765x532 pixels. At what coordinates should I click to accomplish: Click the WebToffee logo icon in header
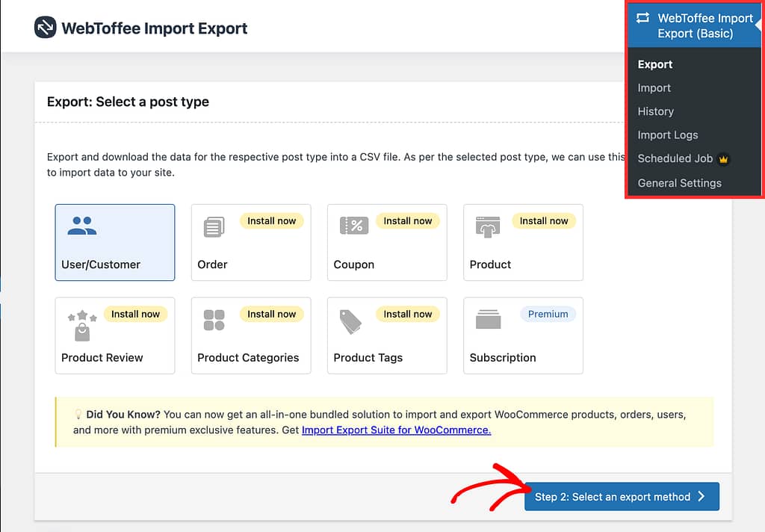46,28
